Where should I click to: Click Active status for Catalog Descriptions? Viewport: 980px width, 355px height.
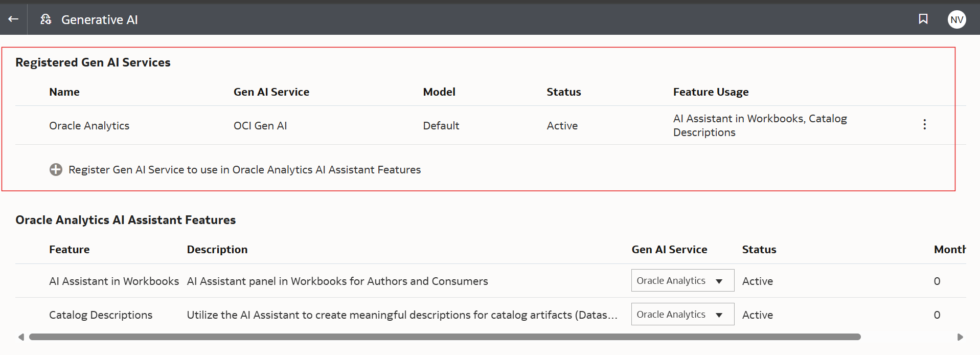point(758,315)
